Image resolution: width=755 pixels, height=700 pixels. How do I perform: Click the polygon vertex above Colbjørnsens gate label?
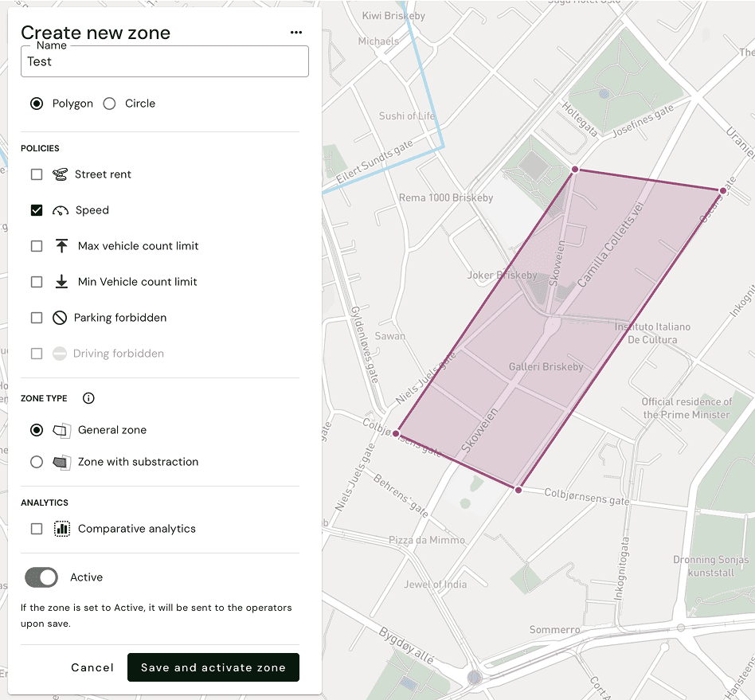[x=518, y=490]
